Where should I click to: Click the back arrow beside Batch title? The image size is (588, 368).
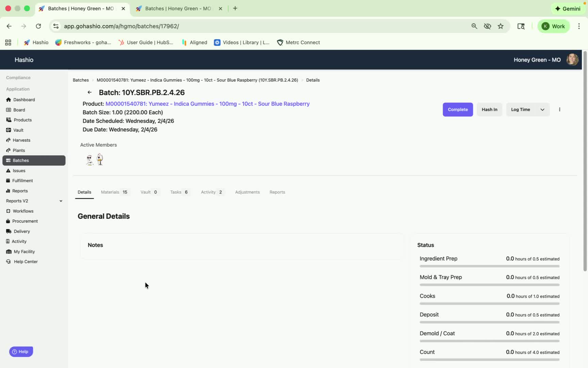89,92
